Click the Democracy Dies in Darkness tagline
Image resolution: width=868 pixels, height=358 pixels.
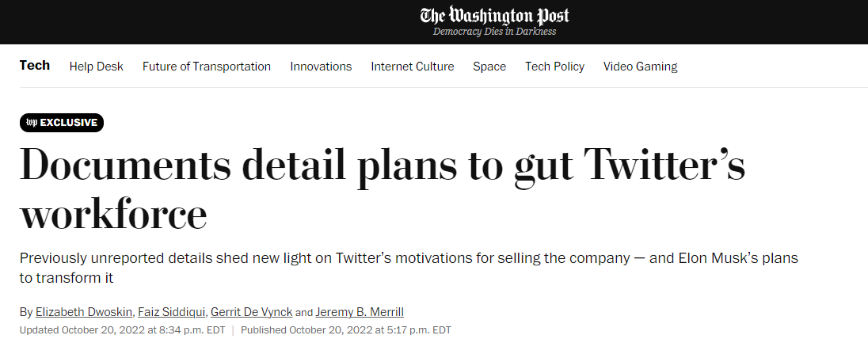click(494, 32)
